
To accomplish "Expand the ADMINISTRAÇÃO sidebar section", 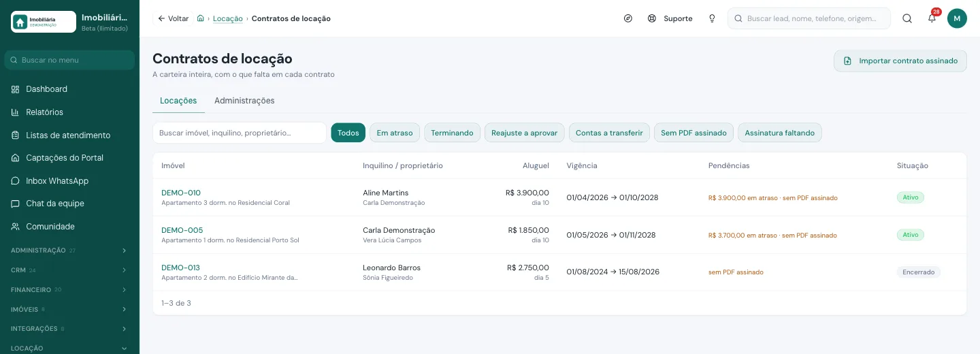I will (69, 251).
